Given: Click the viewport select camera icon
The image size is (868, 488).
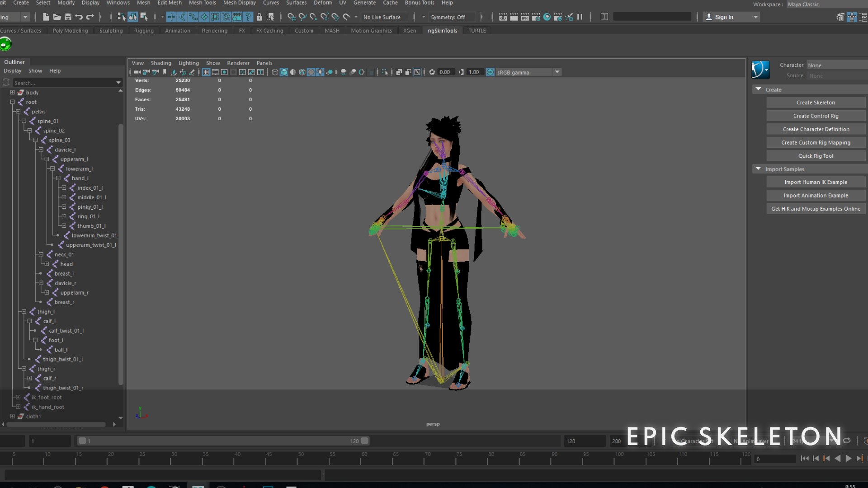Looking at the screenshot, I should 137,72.
